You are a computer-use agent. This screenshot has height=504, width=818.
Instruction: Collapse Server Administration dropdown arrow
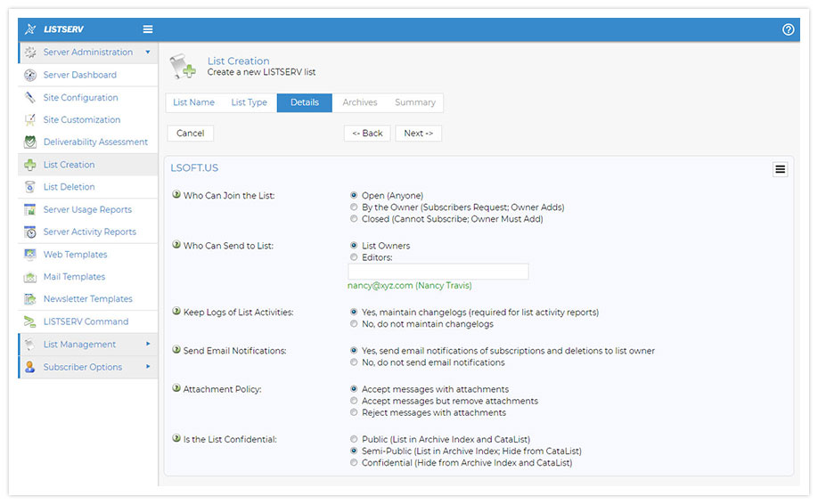(x=148, y=53)
